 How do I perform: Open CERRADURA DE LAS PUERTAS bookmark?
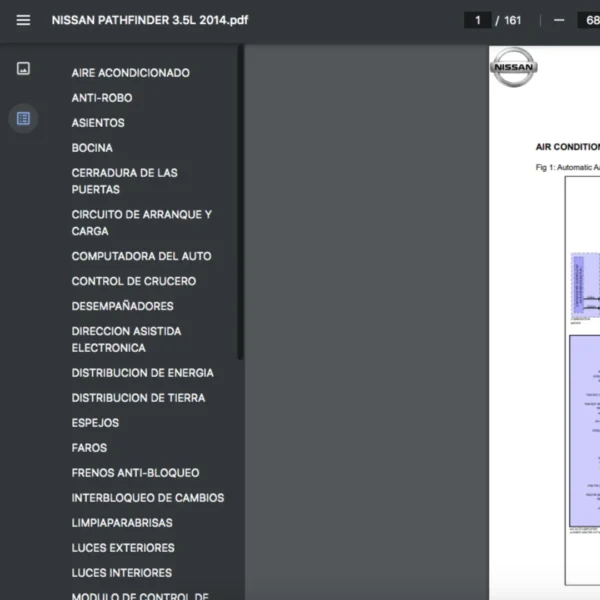point(124,181)
